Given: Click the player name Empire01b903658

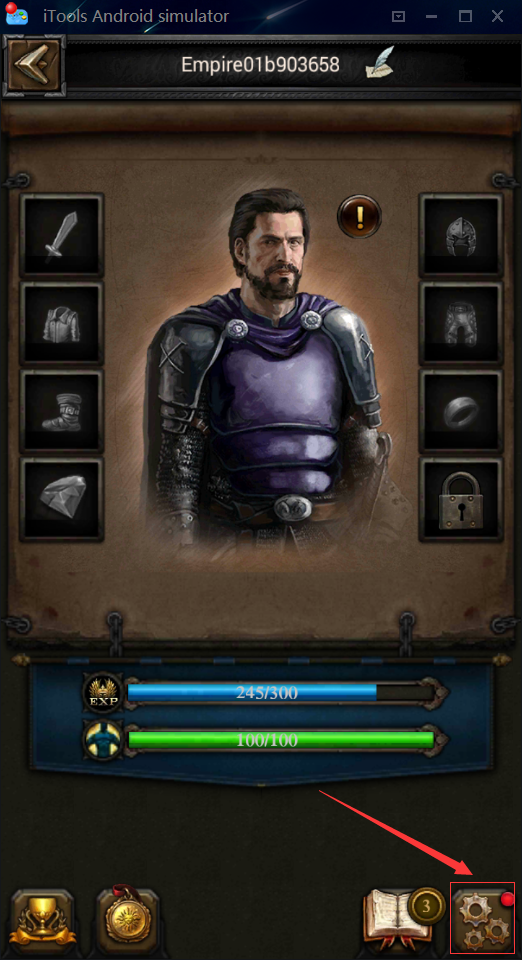Looking at the screenshot, I should click(x=260, y=65).
